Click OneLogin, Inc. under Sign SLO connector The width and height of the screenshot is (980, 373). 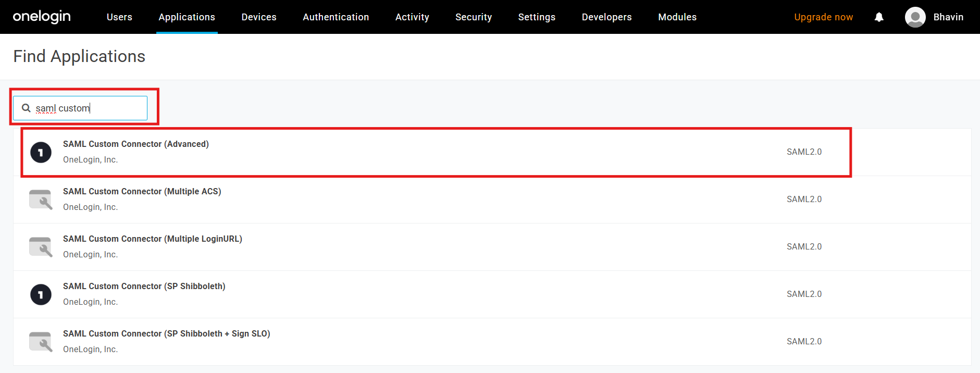point(90,350)
